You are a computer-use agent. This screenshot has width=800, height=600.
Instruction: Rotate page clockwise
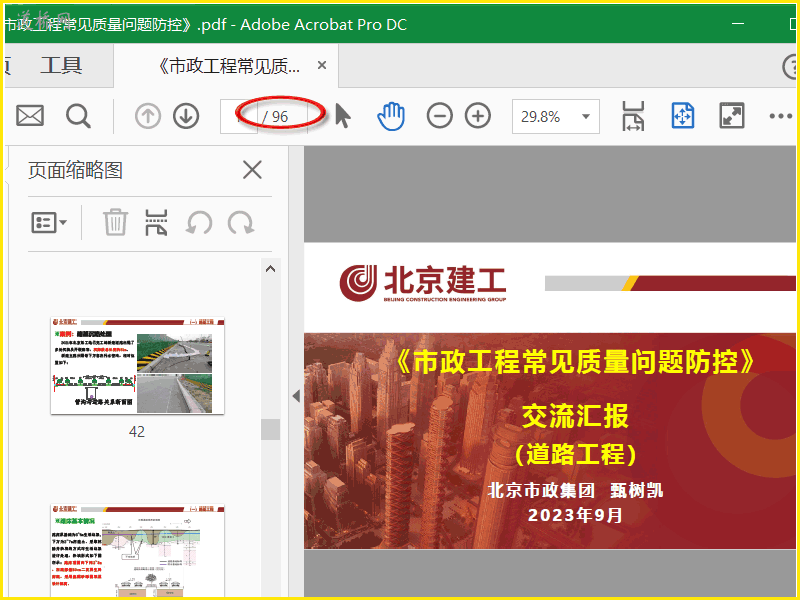tap(241, 223)
